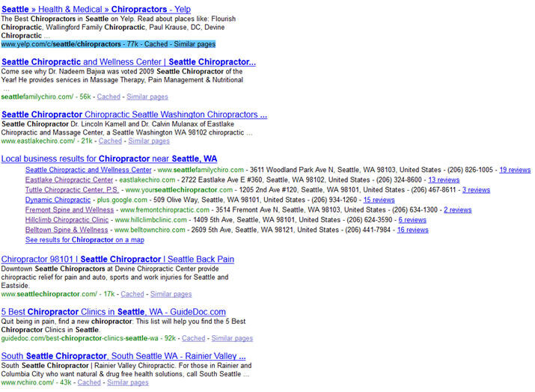Screen dimensions: 535x392
Task: Open 6 reviews link
Action: pyautogui.click(x=412, y=220)
